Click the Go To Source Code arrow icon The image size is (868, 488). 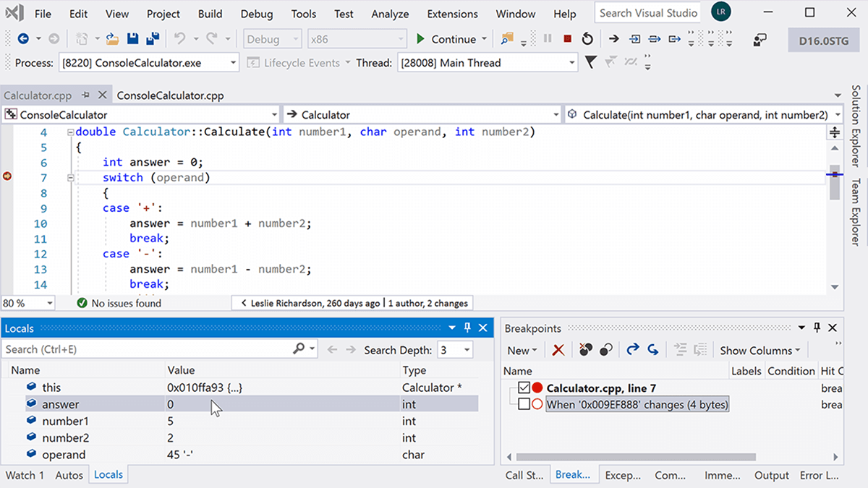click(x=632, y=350)
